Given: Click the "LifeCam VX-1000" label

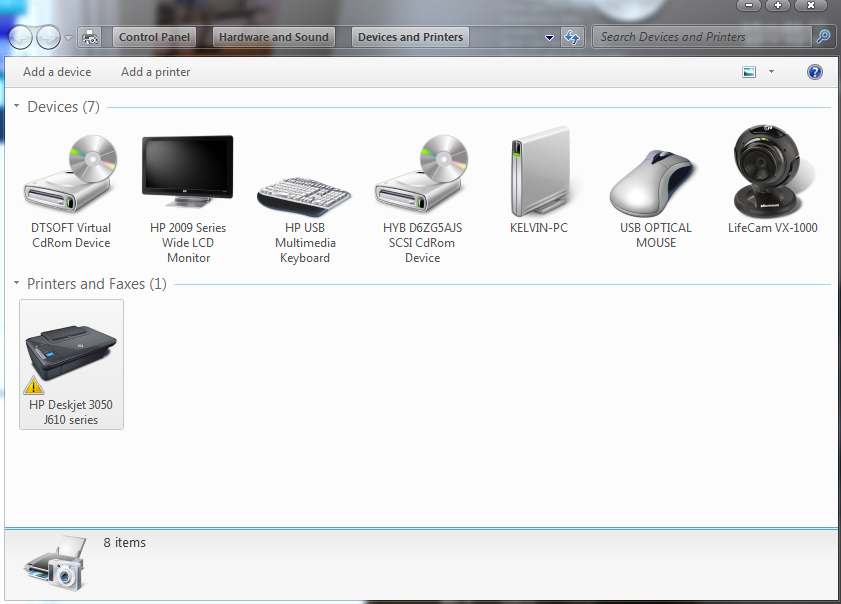Looking at the screenshot, I should tap(772, 227).
